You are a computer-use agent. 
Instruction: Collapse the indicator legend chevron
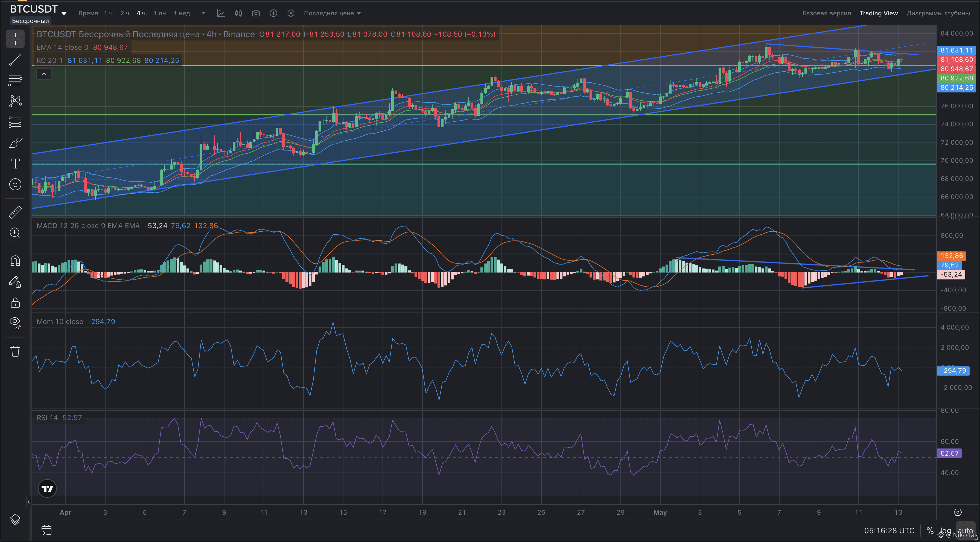coord(44,74)
